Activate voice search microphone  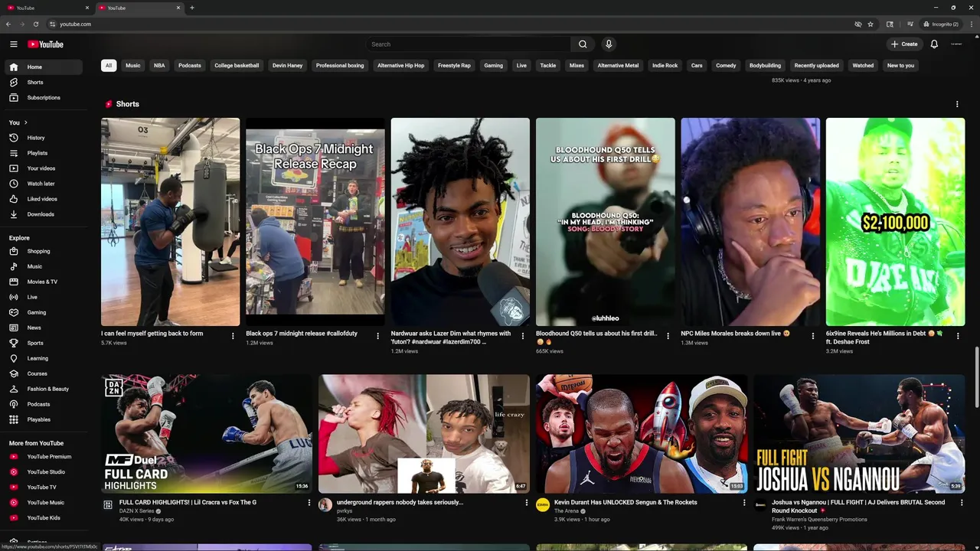point(609,44)
